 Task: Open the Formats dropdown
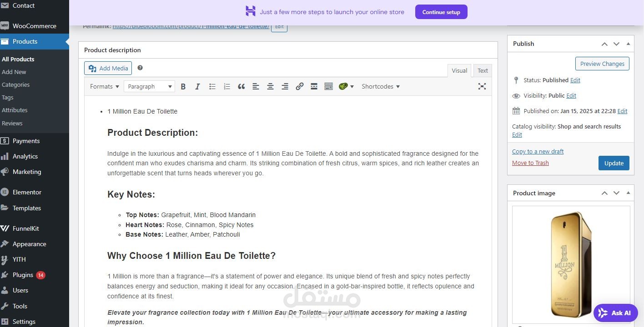[104, 86]
